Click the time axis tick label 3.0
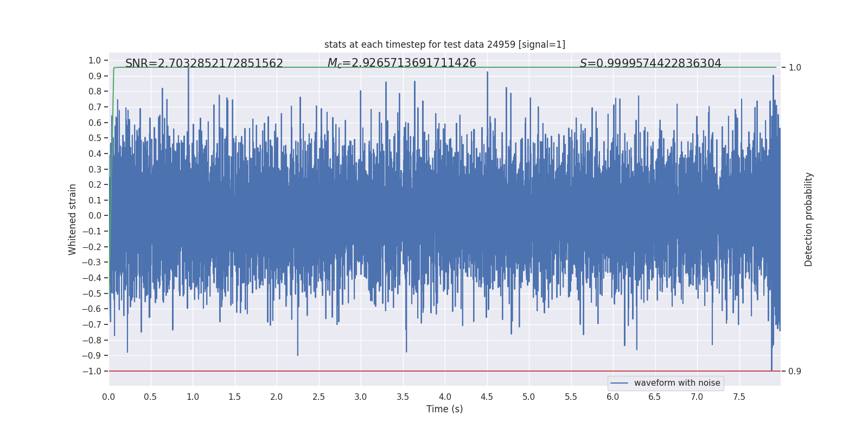868x434 pixels. [361, 397]
